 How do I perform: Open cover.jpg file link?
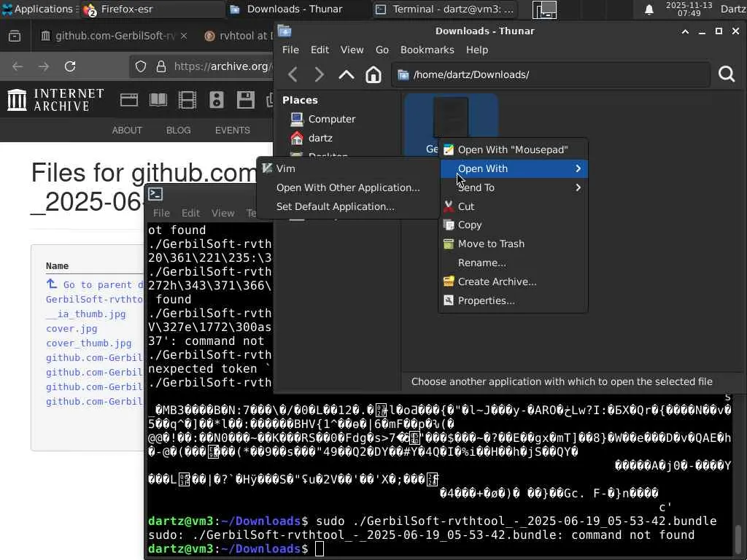click(71, 329)
